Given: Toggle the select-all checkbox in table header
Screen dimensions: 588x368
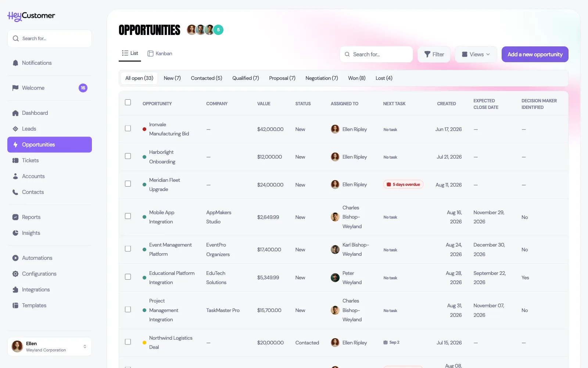Looking at the screenshot, I should 128,102.
